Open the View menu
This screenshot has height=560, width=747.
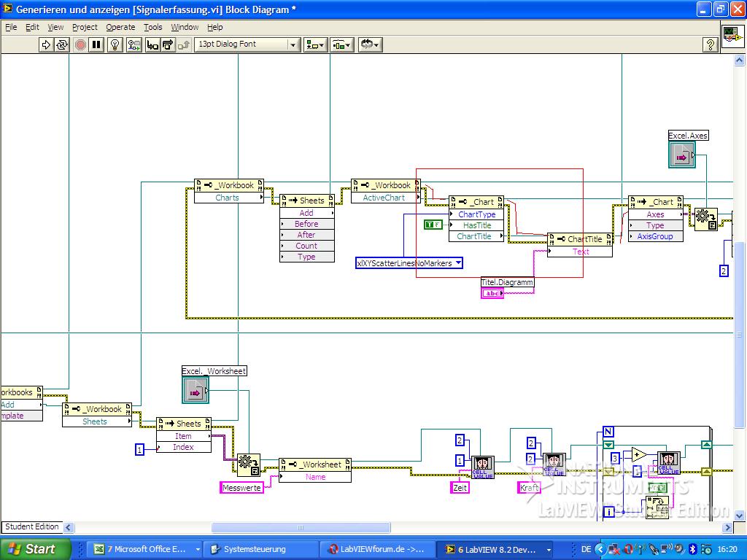(55, 27)
